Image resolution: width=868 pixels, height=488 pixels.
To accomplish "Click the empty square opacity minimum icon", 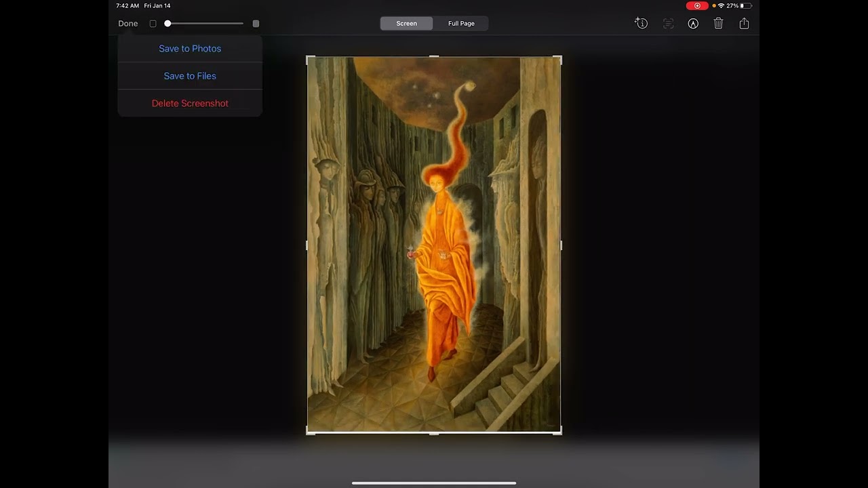I will (153, 23).
